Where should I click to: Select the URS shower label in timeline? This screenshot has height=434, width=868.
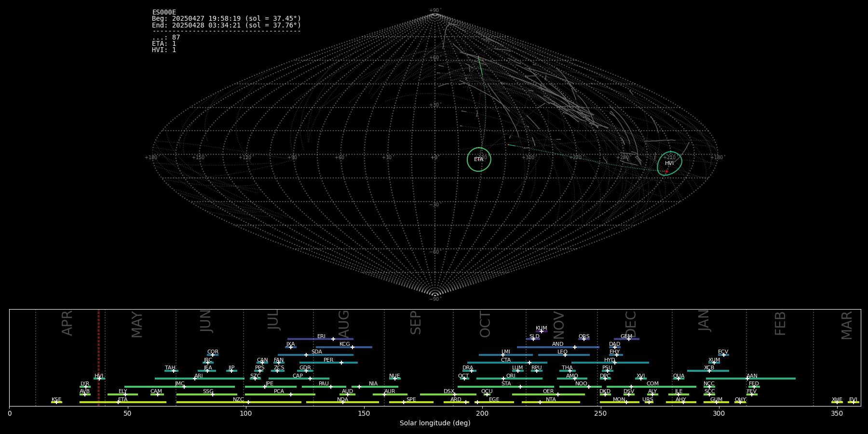pos(648,400)
